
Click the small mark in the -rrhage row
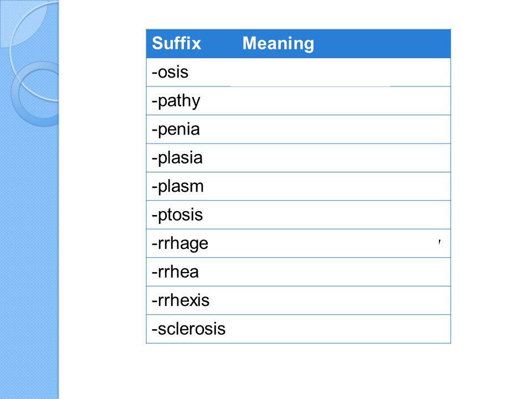[x=439, y=242]
